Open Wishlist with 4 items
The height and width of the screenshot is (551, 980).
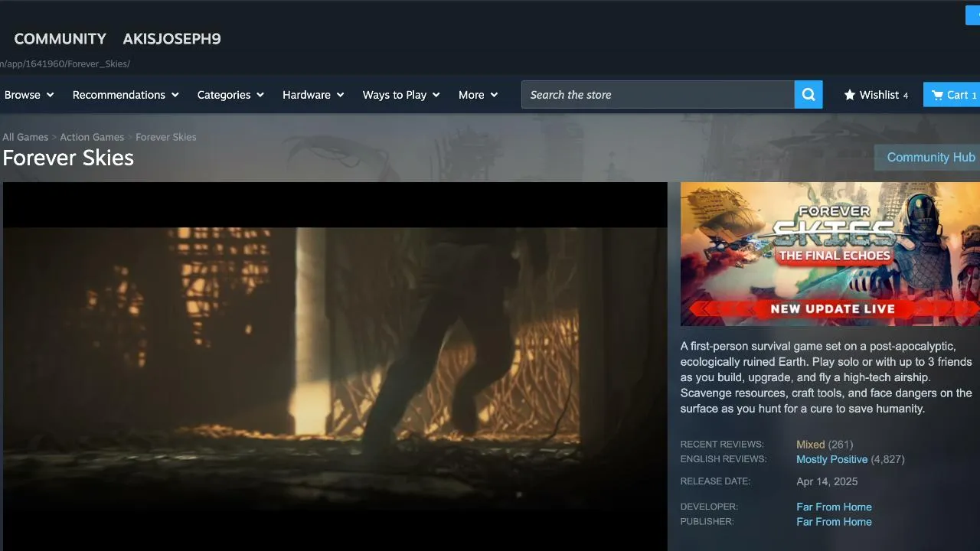[877, 95]
